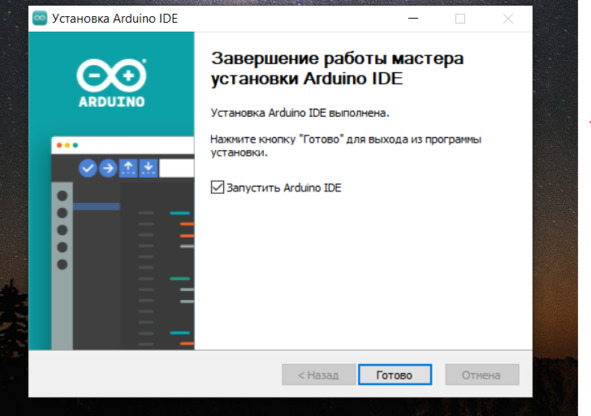Screen dimensions: 591x416
Task: Click the blue highlighted row in the illustration
Action: coord(96,206)
